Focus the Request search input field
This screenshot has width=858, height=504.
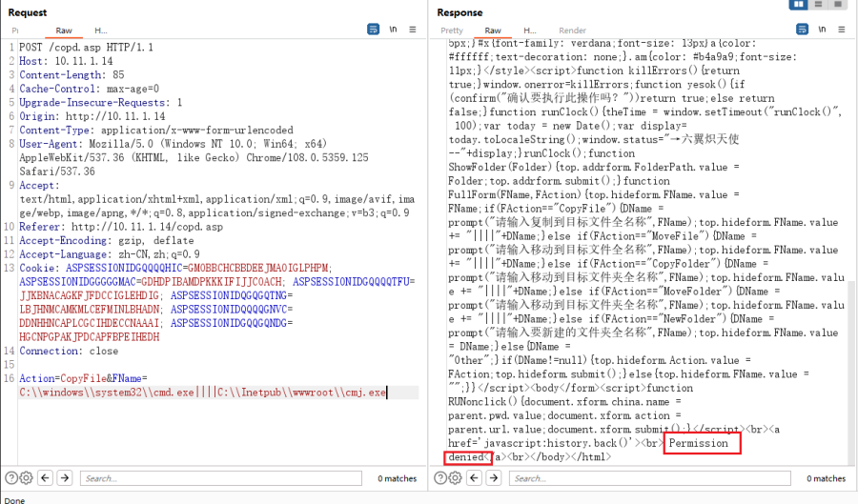(x=221, y=478)
